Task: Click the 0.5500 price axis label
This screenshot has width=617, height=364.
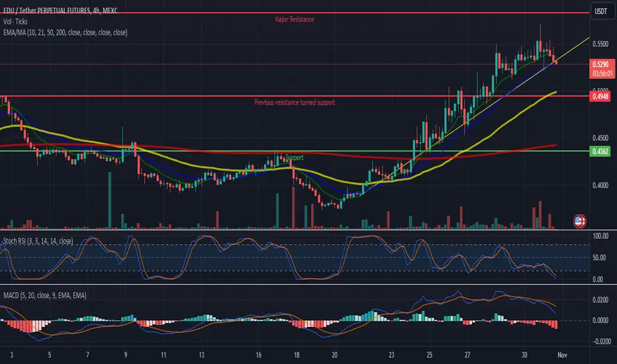Action: pos(600,44)
